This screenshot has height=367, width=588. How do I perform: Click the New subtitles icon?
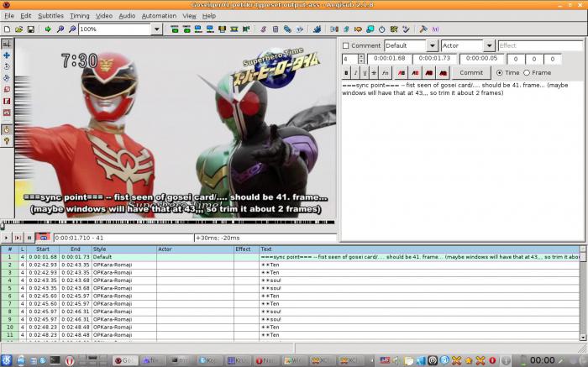pyautogui.click(x=7, y=29)
